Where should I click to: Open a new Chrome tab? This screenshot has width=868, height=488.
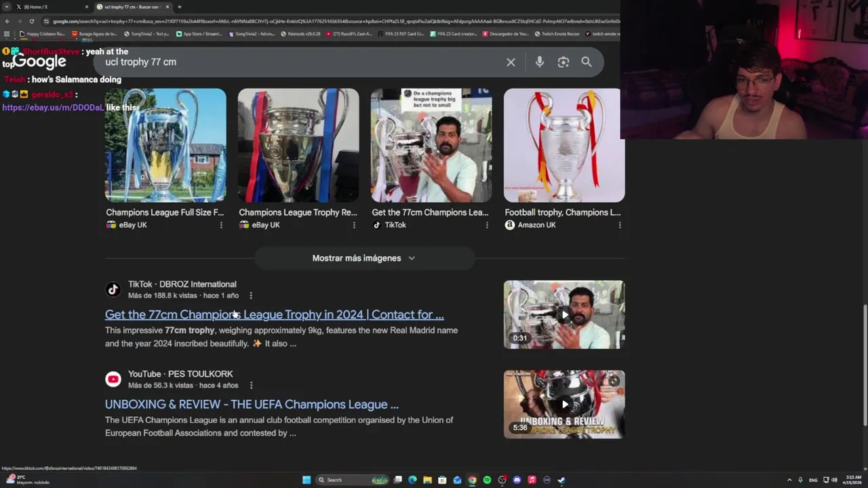click(x=179, y=7)
